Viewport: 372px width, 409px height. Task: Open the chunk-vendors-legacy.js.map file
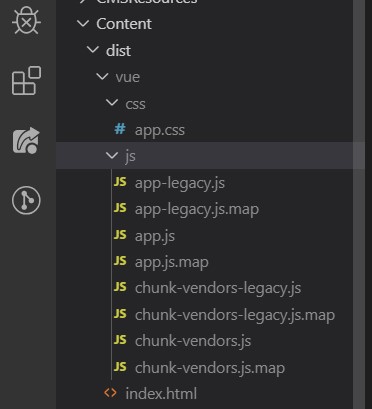tap(235, 315)
